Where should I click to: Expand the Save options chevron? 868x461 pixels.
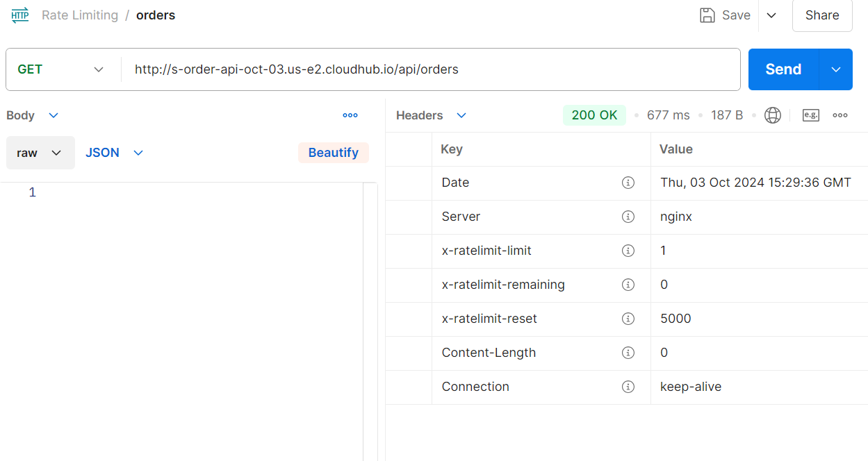coord(771,15)
